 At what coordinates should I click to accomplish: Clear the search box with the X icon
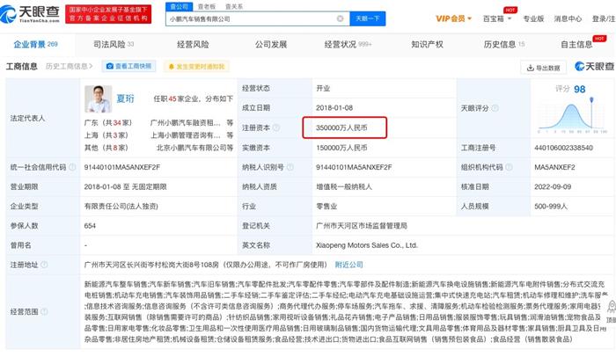pos(341,18)
